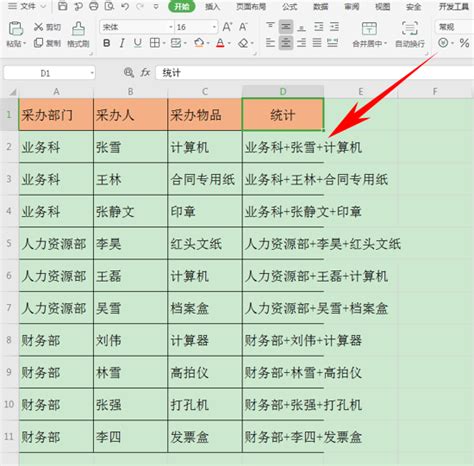This screenshot has width=474, height=466.
Task: Click the Format Painter icon
Action: [x=78, y=29]
